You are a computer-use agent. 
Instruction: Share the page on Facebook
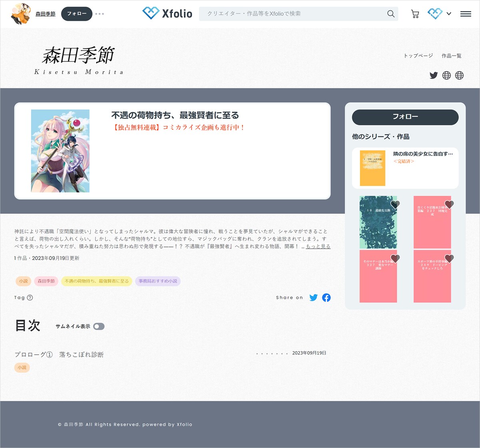326,298
